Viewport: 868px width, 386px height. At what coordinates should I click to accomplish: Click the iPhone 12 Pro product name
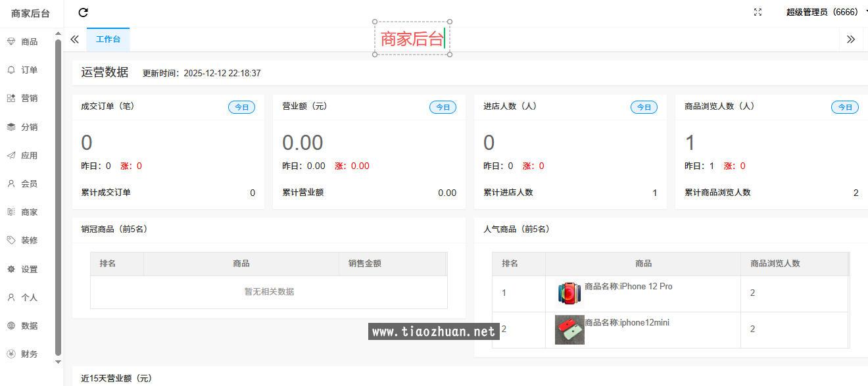coord(628,287)
